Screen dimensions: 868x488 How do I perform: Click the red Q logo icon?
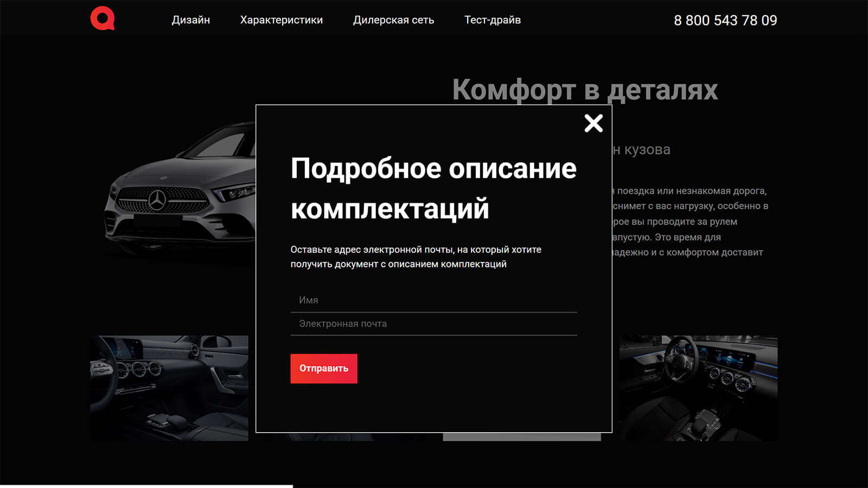click(103, 20)
